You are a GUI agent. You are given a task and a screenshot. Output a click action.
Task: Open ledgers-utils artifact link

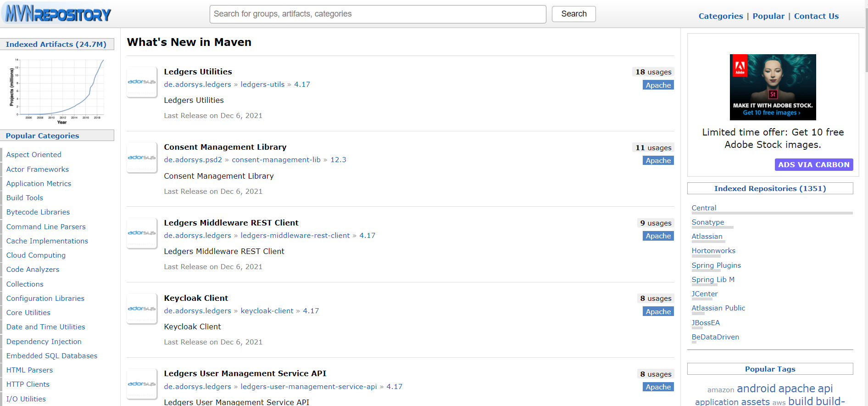click(262, 85)
